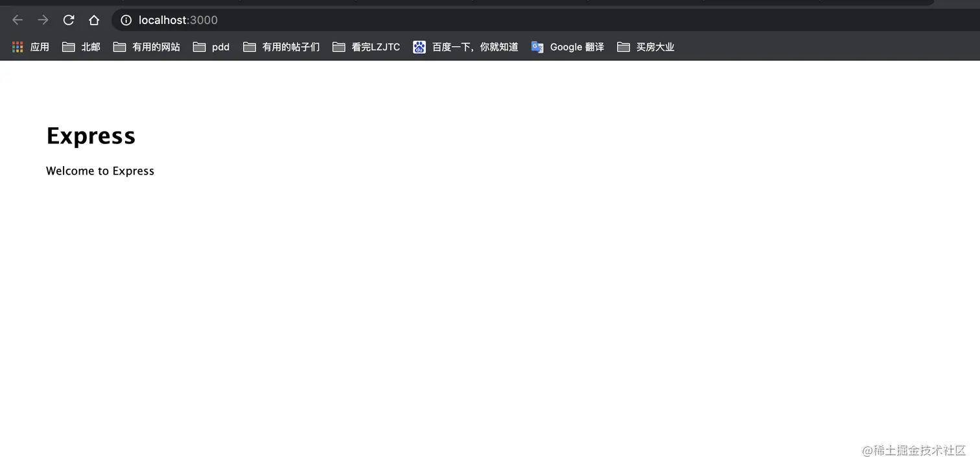Viewport: 980px width, 471px height.
Task: Open the 买房大业 bookmarks folder
Action: 646,46
